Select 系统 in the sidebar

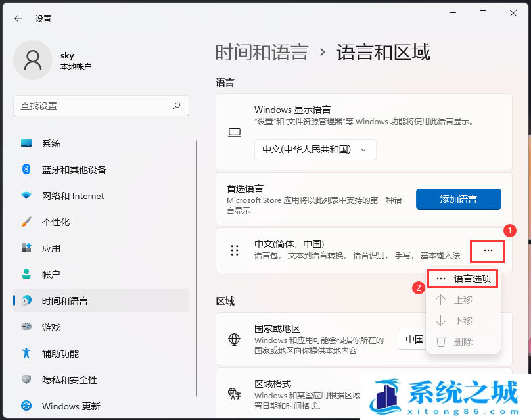pos(101,143)
